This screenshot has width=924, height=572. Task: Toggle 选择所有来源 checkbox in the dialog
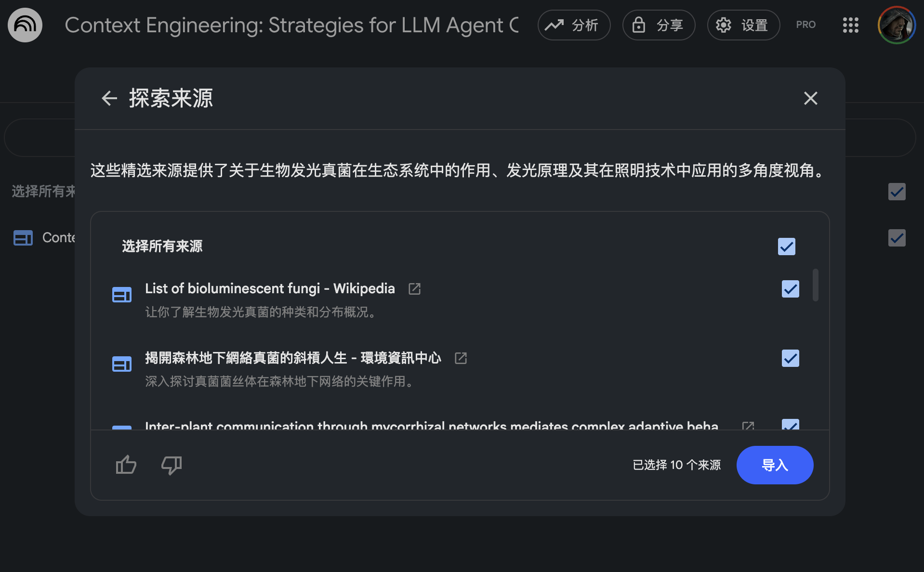click(x=787, y=247)
